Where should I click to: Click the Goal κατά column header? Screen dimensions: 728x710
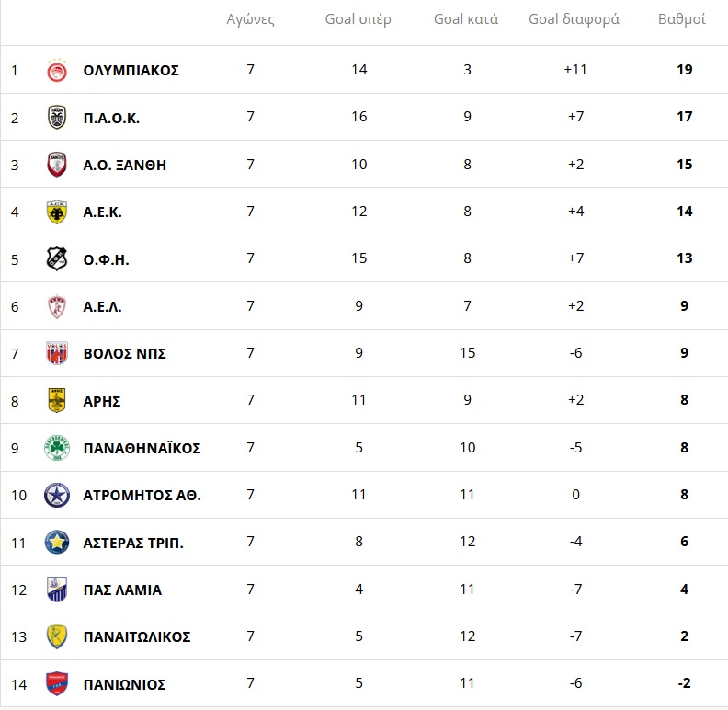click(466, 19)
